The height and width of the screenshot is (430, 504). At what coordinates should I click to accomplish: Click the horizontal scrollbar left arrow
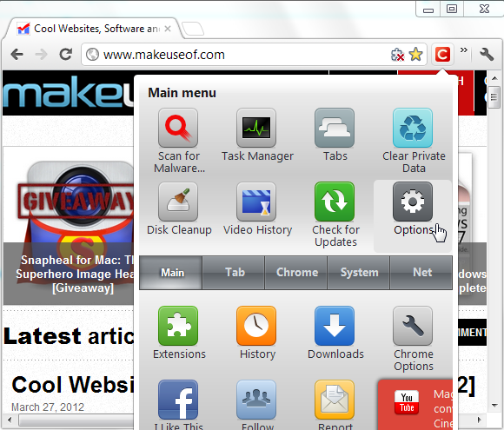pyautogui.click(x=10, y=420)
